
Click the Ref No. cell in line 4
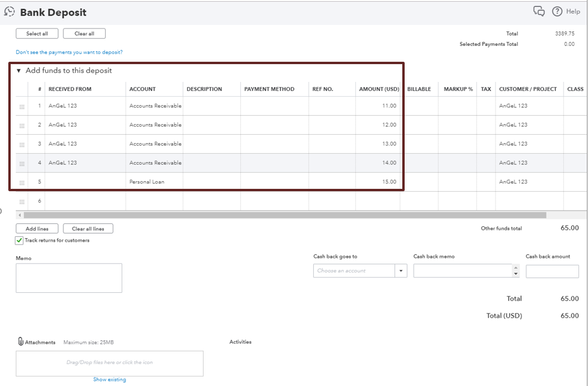click(x=332, y=163)
